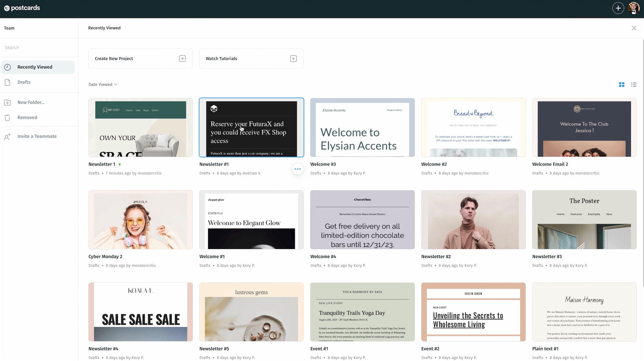Open Welcome #4 ChocoVibes thumbnail
This screenshot has height=361, width=644.
pos(362,220)
